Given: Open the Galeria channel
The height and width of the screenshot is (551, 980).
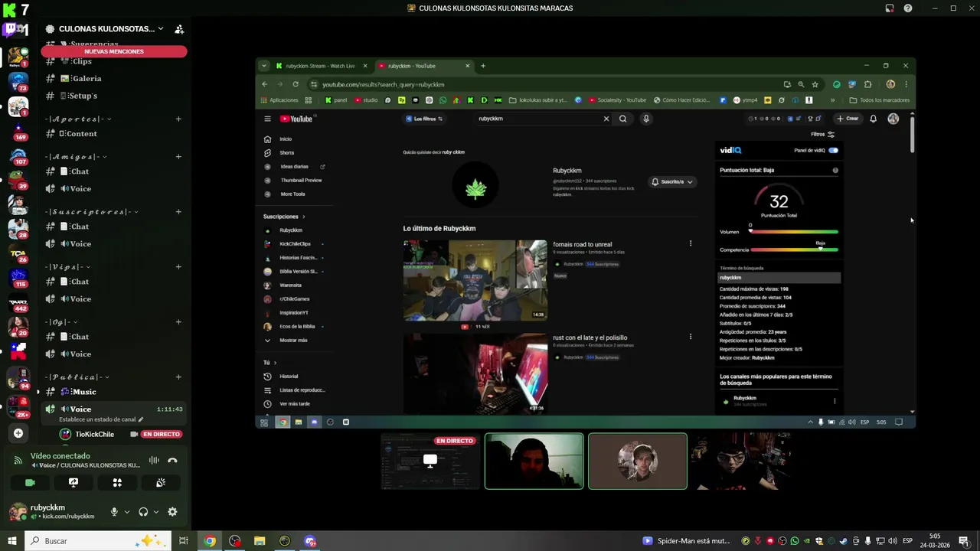Looking at the screenshot, I should click(x=114, y=78).
